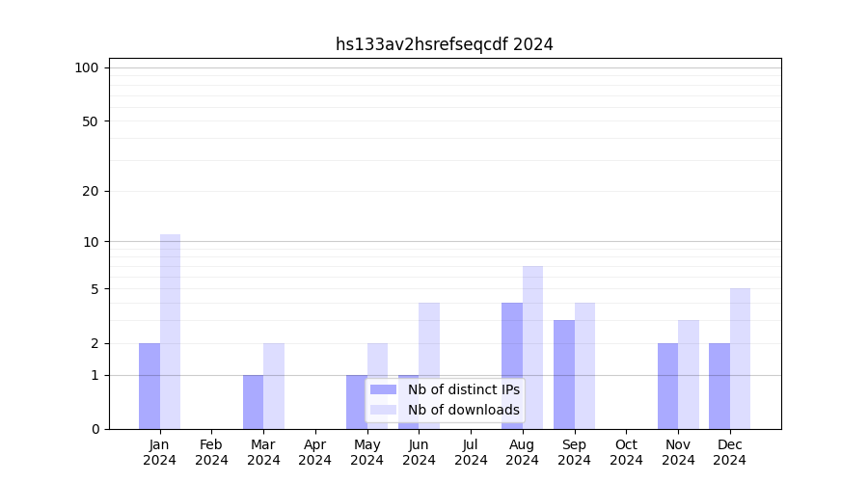Pick the August 2024 downloads bar
Screen dimensions: 868x482
[x=532, y=347]
